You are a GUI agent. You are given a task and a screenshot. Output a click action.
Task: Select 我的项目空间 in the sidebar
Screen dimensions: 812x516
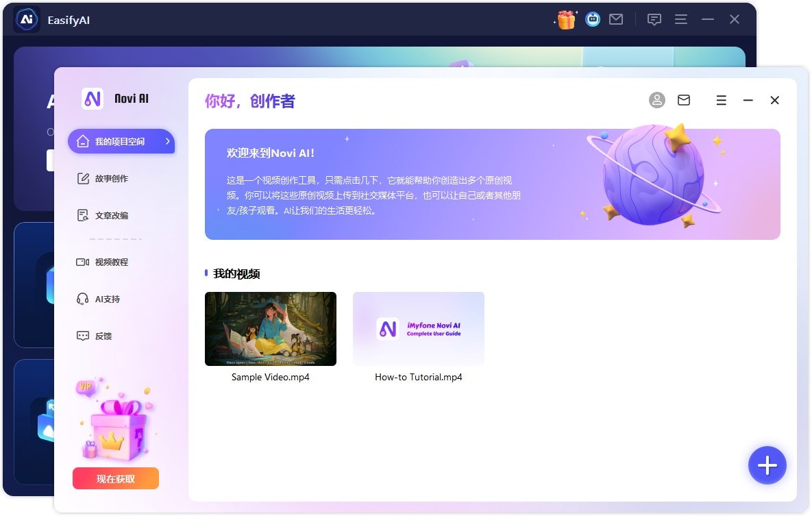click(x=121, y=141)
